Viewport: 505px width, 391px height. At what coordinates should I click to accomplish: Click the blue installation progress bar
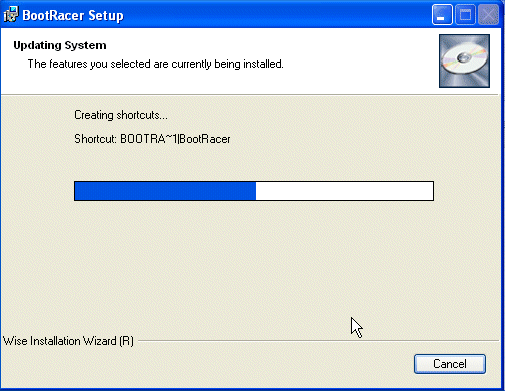pyautogui.click(x=254, y=191)
